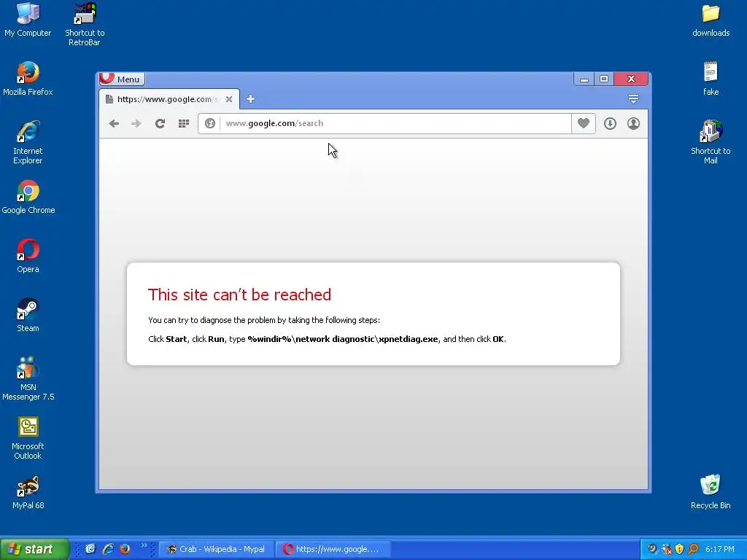
Task: Open the Windows start menu
Action: (x=34, y=549)
